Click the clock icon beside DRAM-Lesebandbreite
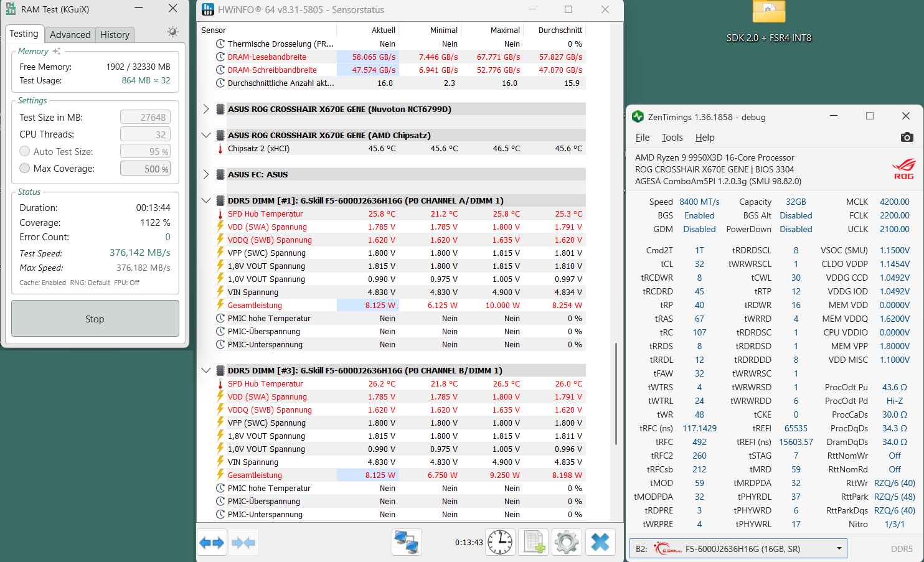Screen dimensions: 924x562 tap(220, 57)
